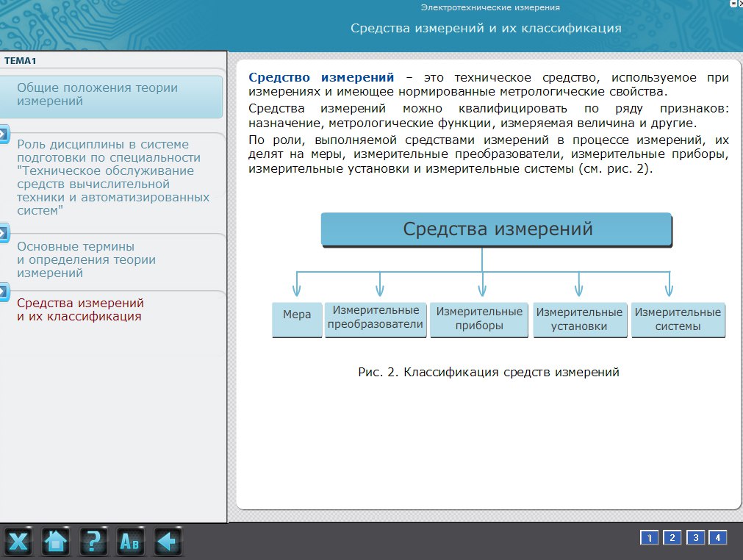Jump to page 4
This screenshot has height=560, width=743.
[718, 537]
